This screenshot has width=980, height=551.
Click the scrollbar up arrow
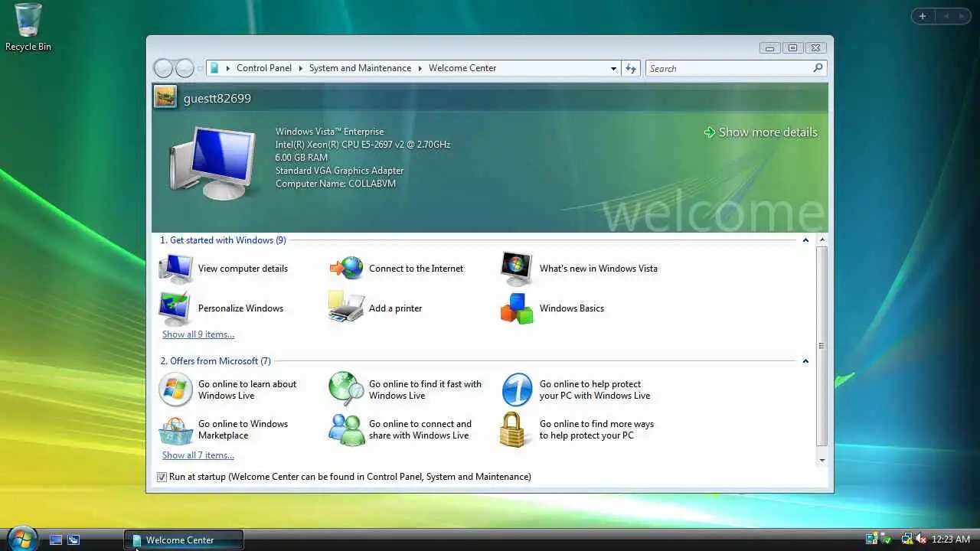tap(822, 240)
